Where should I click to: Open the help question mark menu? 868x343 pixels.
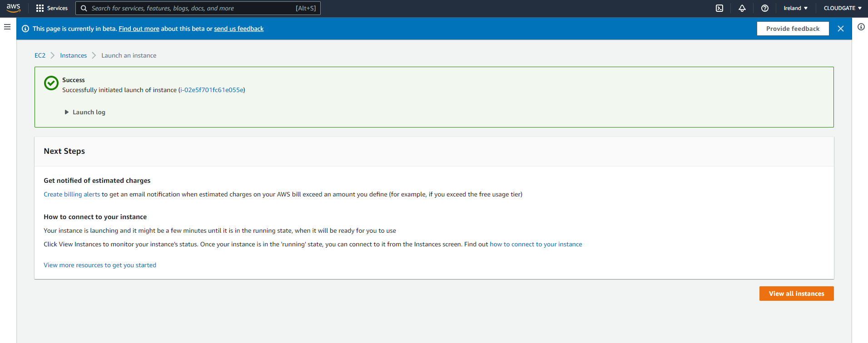point(765,8)
